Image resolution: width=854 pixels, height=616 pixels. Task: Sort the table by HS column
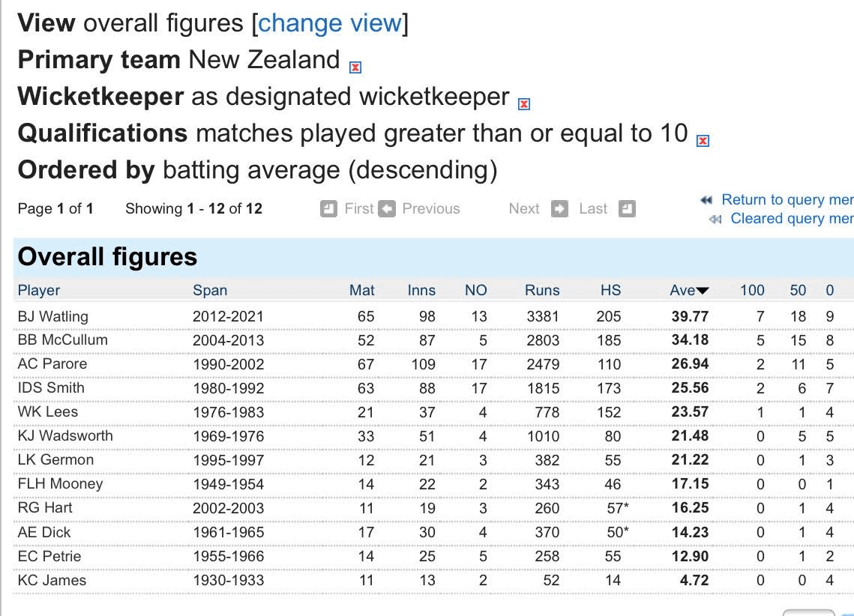pos(610,291)
